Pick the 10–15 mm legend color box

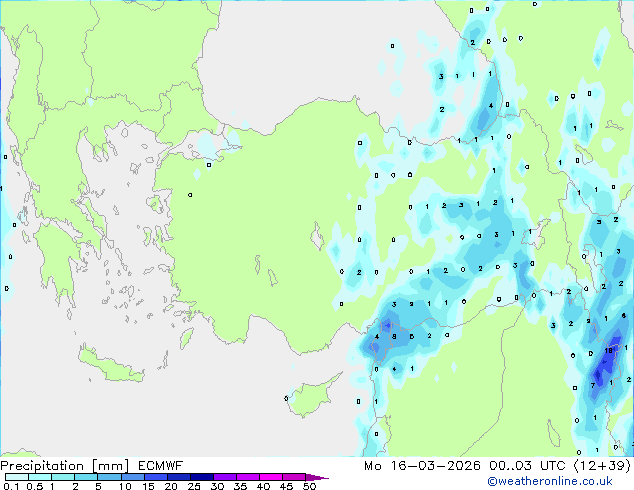tap(132, 477)
